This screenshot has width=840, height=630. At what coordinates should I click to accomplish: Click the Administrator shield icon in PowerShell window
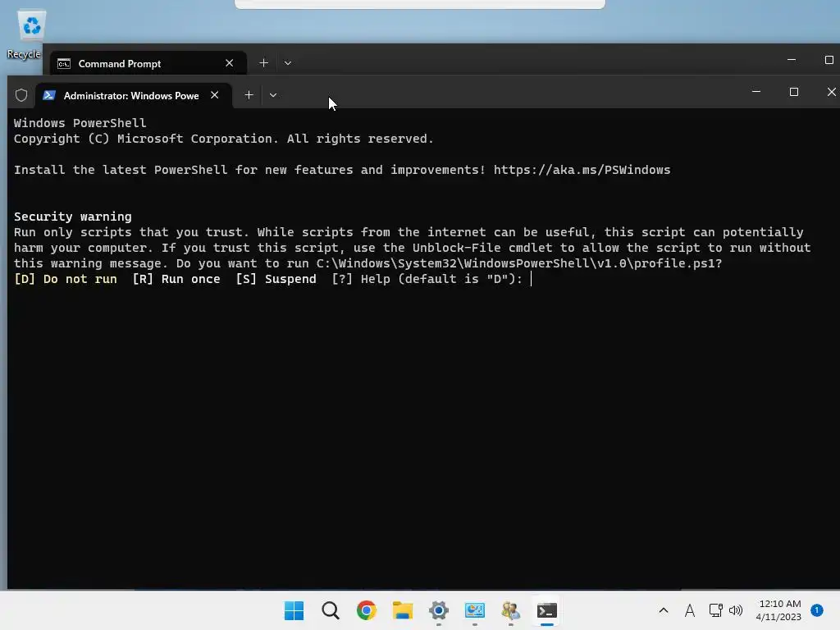tap(21, 95)
